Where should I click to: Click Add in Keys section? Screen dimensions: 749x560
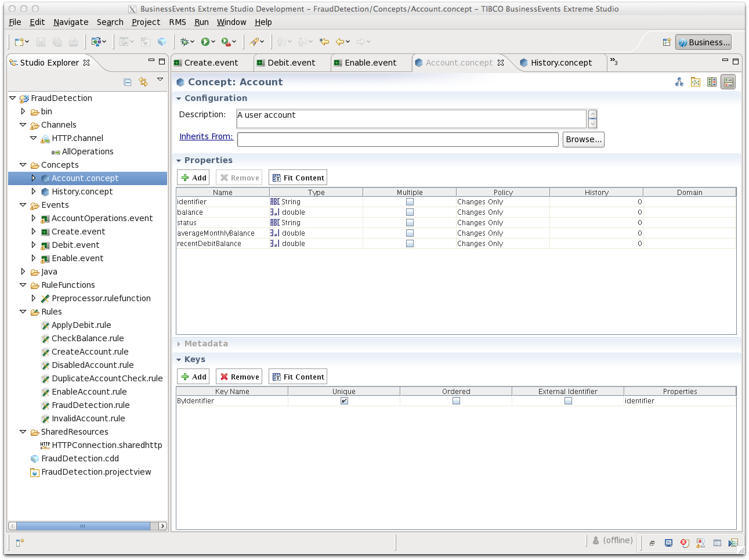(194, 377)
